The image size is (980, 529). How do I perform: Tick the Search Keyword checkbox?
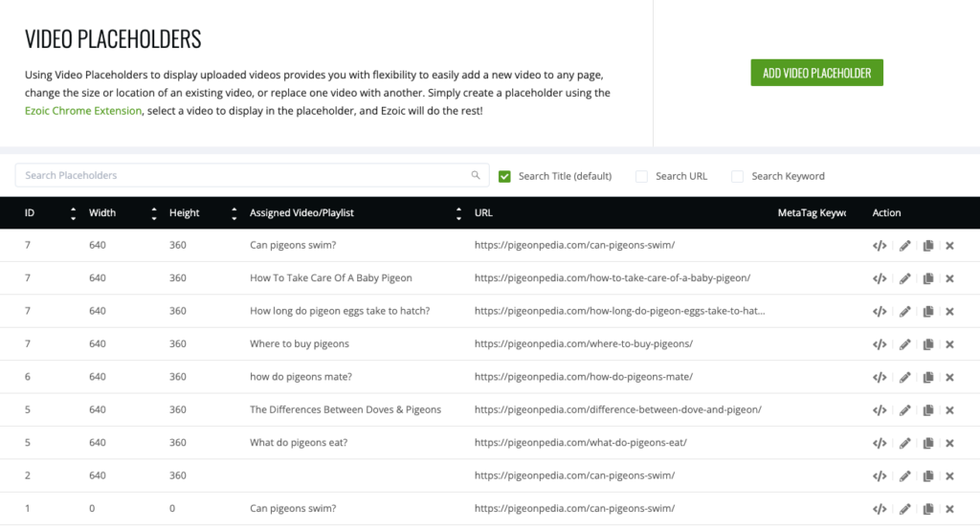[738, 177]
